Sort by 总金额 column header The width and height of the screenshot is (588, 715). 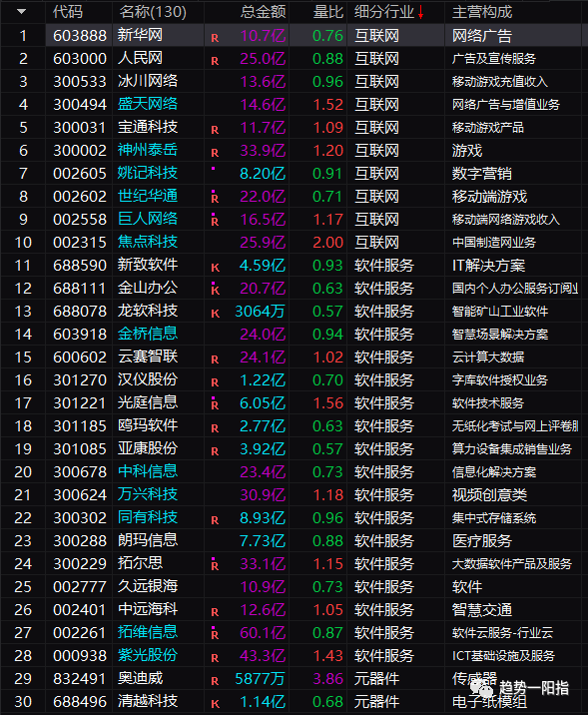click(263, 12)
